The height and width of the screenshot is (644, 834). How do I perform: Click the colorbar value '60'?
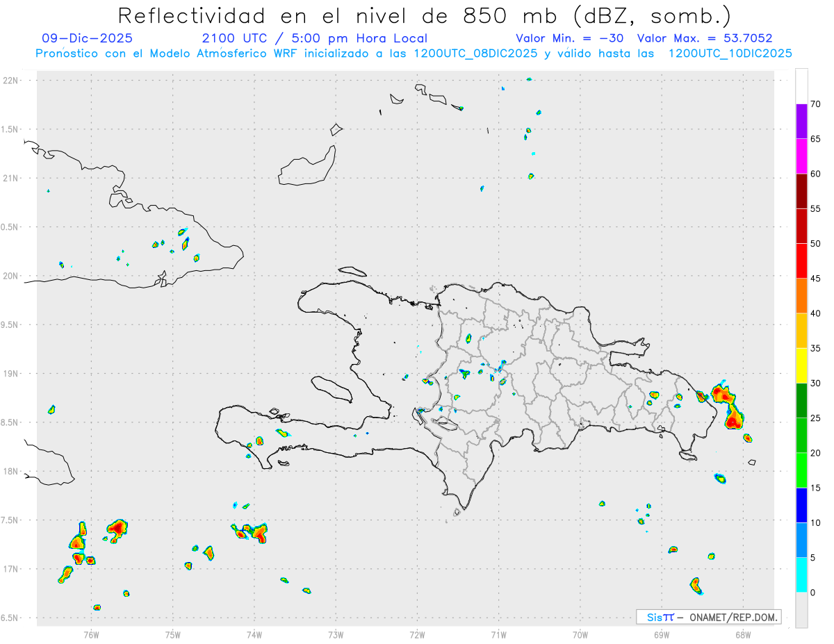click(x=815, y=174)
